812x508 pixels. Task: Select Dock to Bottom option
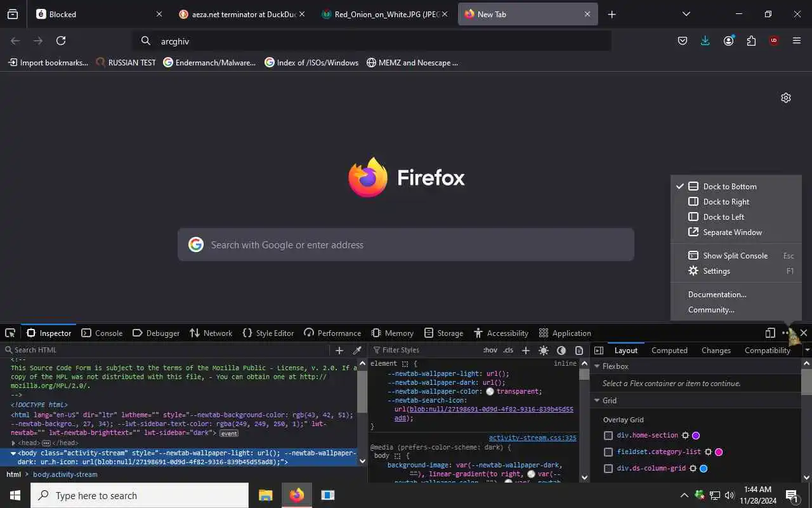[736, 186]
